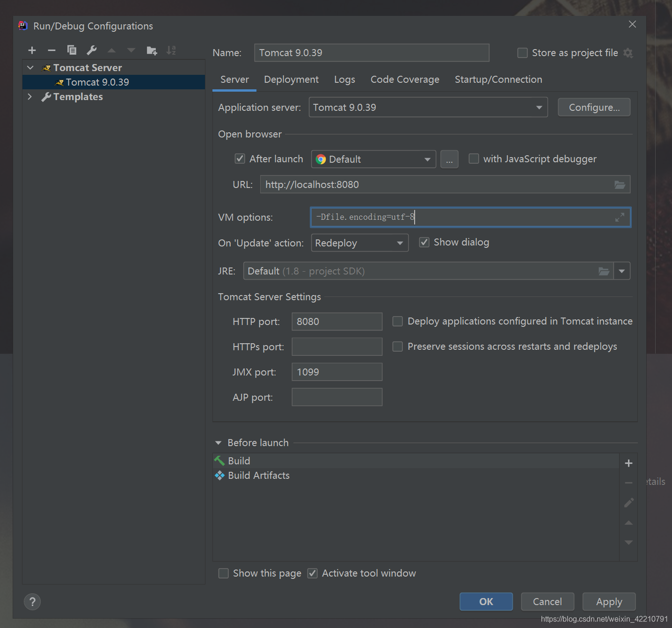
Task: Open On 'Update' action Redeploy dropdown
Action: pos(359,243)
